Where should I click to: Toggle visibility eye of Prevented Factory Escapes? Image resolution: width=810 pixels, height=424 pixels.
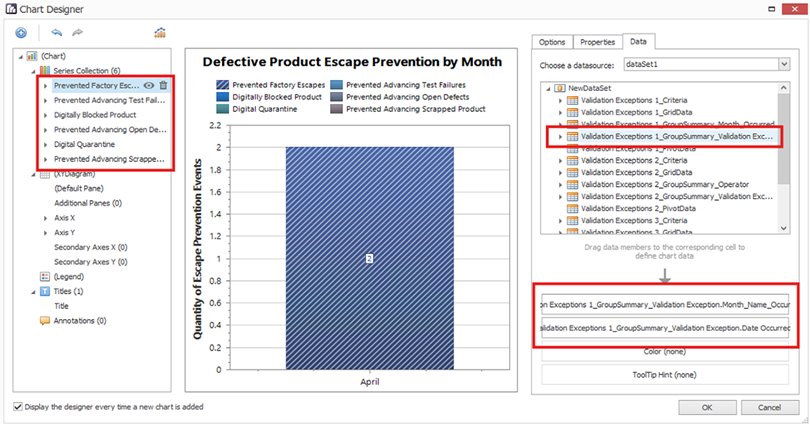click(x=148, y=86)
